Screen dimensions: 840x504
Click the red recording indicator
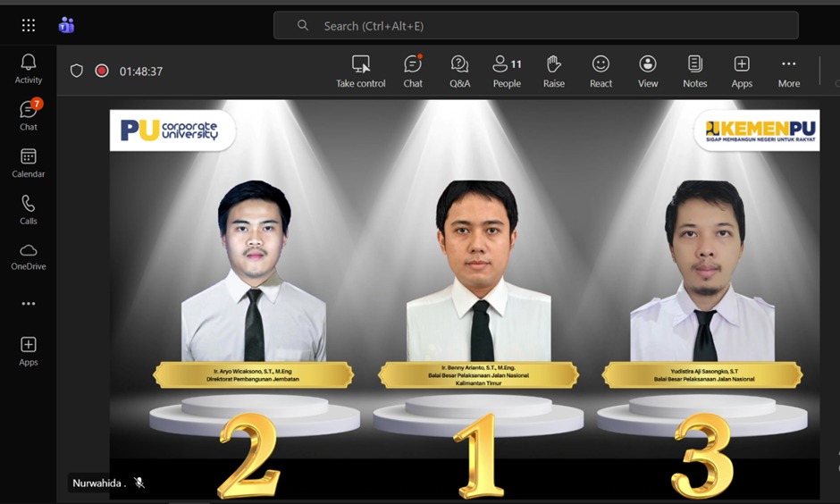click(102, 71)
